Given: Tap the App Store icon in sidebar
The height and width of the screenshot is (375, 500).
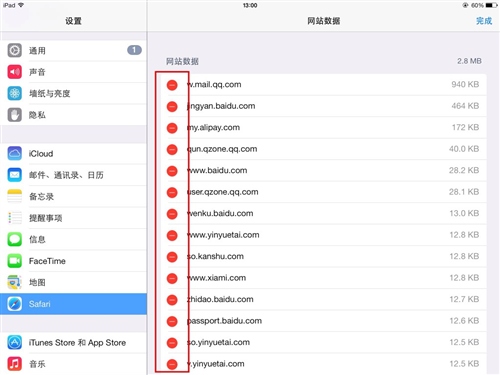Looking at the screenshot, I should tap(15, 343).
